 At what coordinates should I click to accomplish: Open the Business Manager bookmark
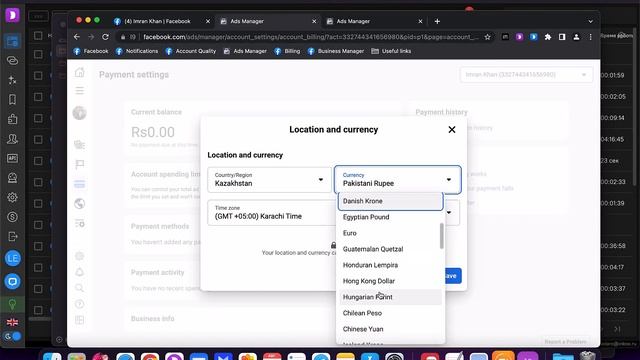(336, 51)
